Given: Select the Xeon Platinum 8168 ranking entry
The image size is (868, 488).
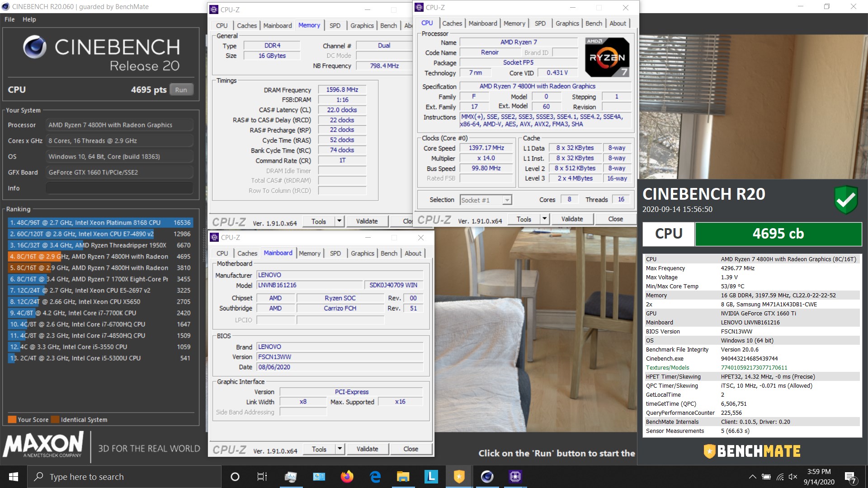Looking at the screenshot, I should (100, 222).
